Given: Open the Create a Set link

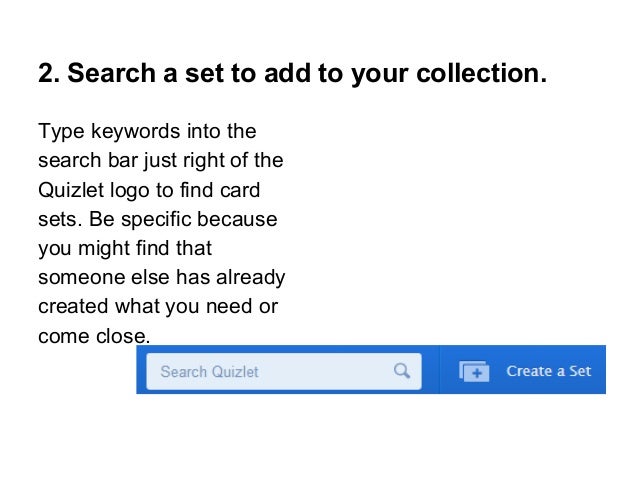Looking at the screenshot, I should 548,371.
